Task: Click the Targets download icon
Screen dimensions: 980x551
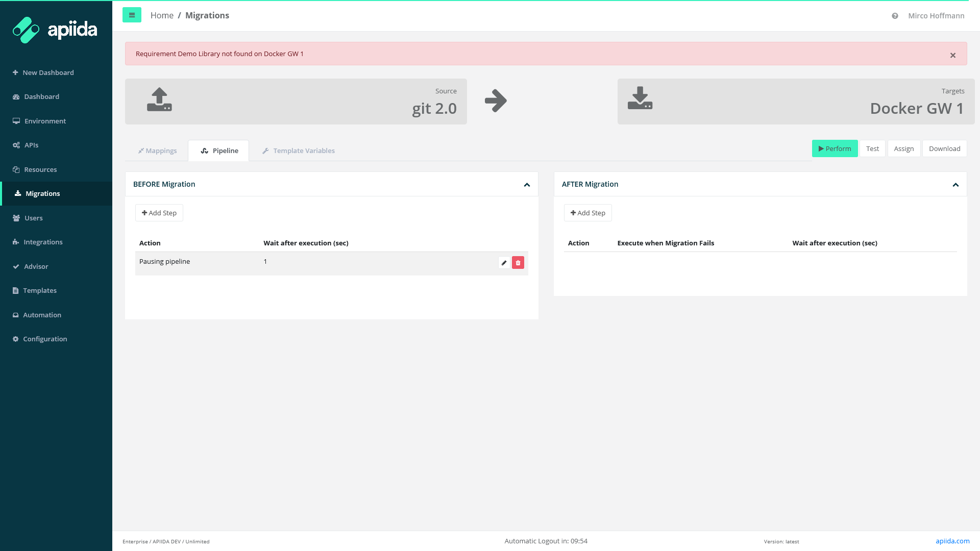Action: point(640,98)
